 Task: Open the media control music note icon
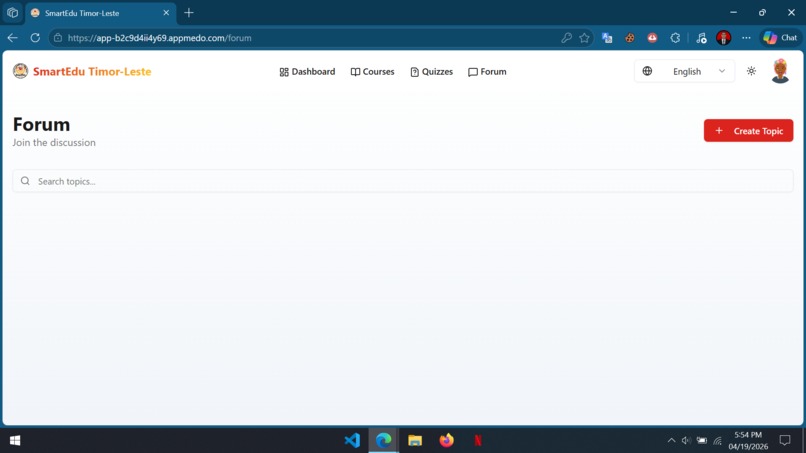(701, 38)
